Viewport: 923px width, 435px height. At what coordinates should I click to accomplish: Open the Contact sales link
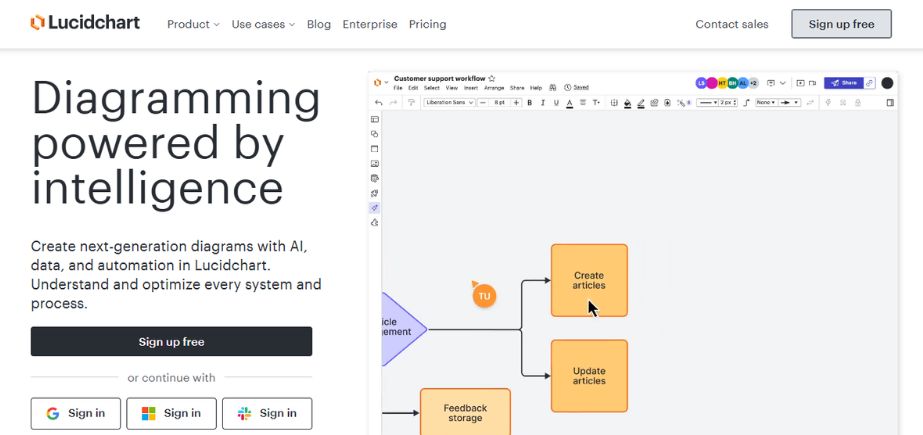point(732,24)
